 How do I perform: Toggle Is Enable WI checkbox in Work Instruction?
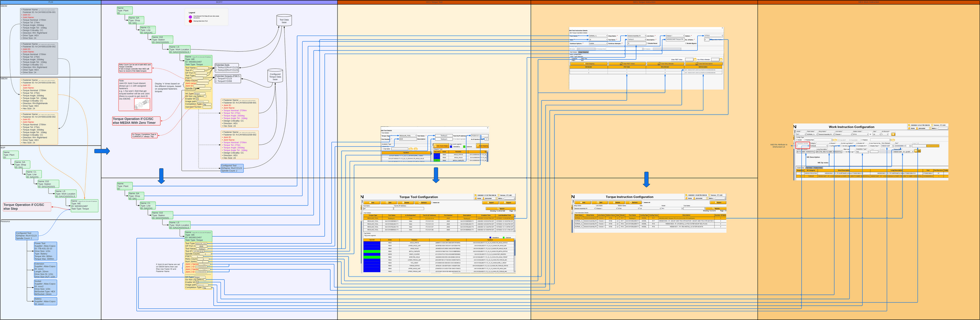coord(857,146)
